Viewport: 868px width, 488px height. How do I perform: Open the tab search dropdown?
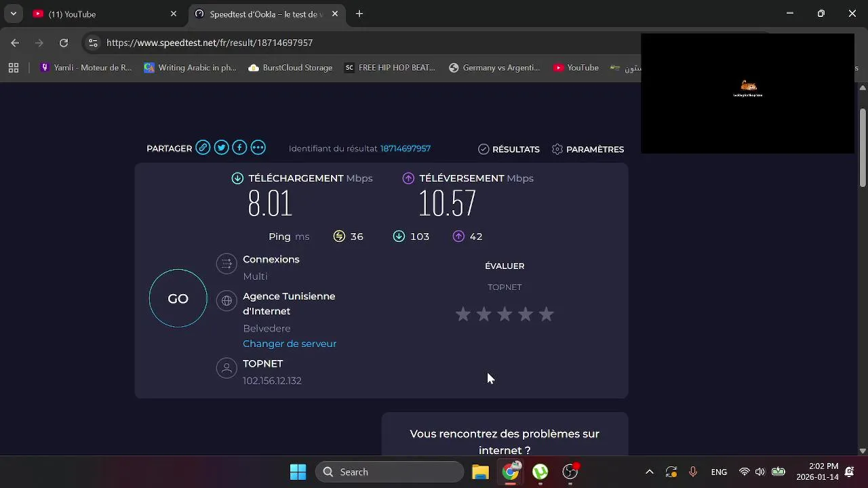(13, 14)
